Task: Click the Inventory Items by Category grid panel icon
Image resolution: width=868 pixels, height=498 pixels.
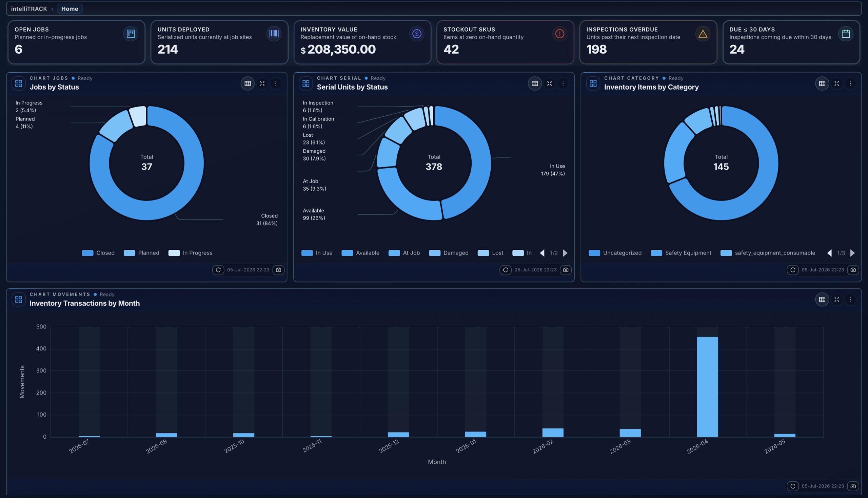Action: click(593, 83)
